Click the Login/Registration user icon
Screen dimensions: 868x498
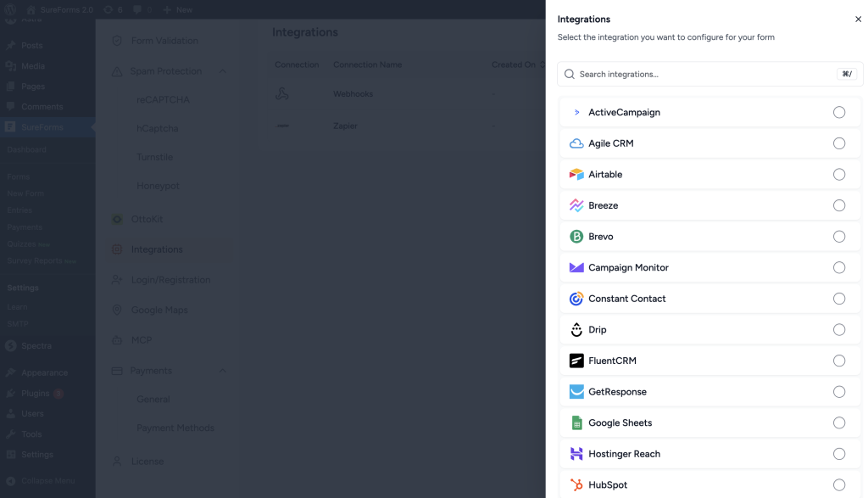tap(117, 280)
